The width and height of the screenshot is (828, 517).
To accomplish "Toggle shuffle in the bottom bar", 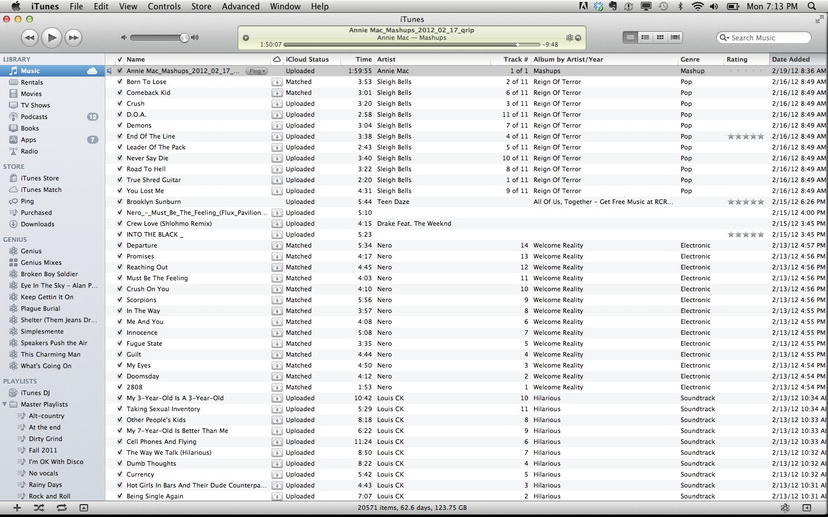I will tap(39, 508).
